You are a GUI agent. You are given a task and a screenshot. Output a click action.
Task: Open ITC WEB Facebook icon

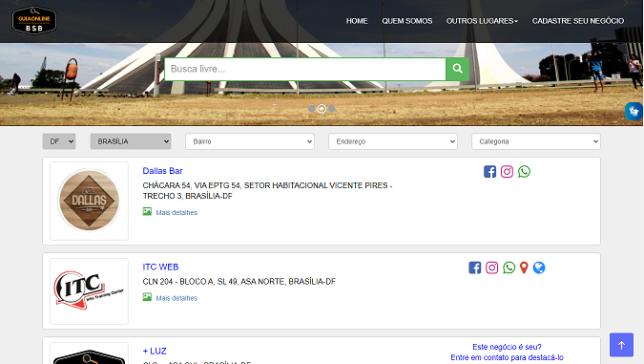pyautogui.click(x=475, y=268)
